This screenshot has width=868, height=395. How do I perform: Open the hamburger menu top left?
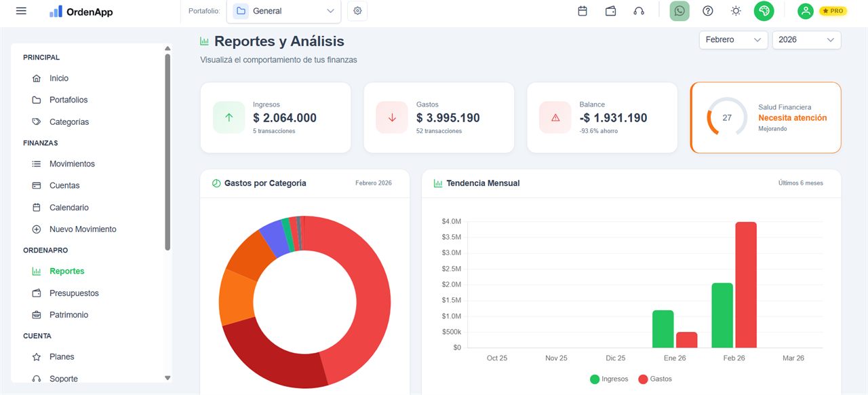pos(20,10)
